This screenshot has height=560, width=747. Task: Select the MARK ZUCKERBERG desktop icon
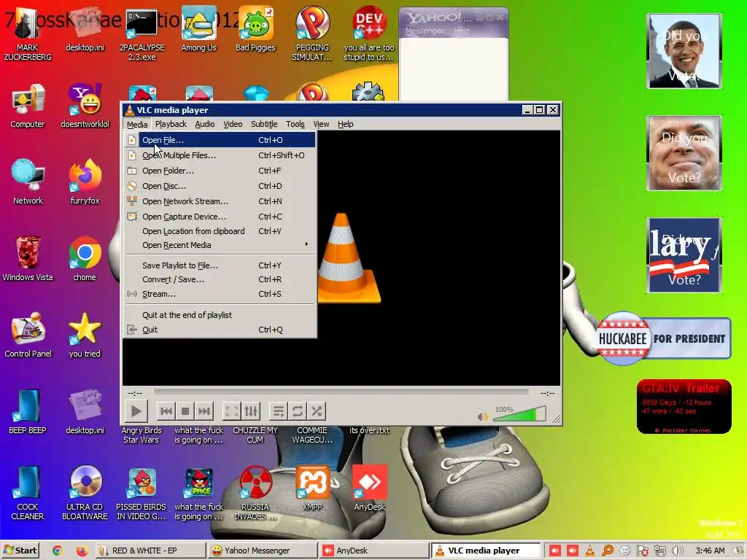[x=27, y=34]
